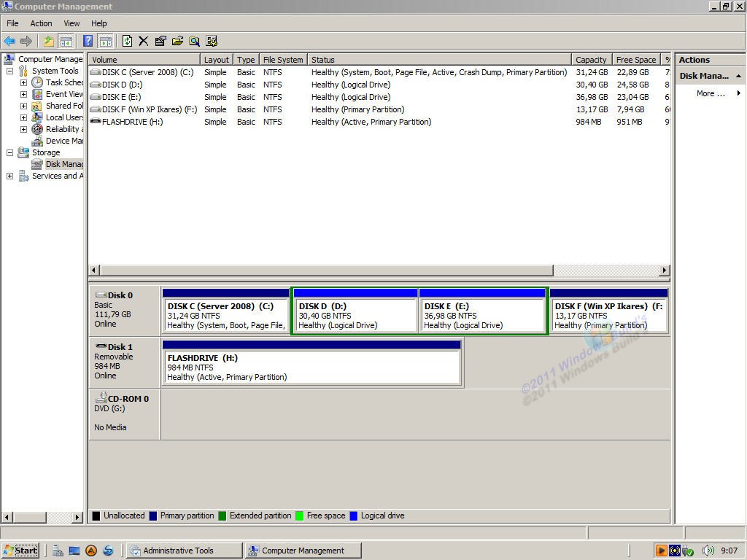This screenshot has height=560, width=747.
Task: Select DISK D (D:) volume row
Action: (379, 85)
